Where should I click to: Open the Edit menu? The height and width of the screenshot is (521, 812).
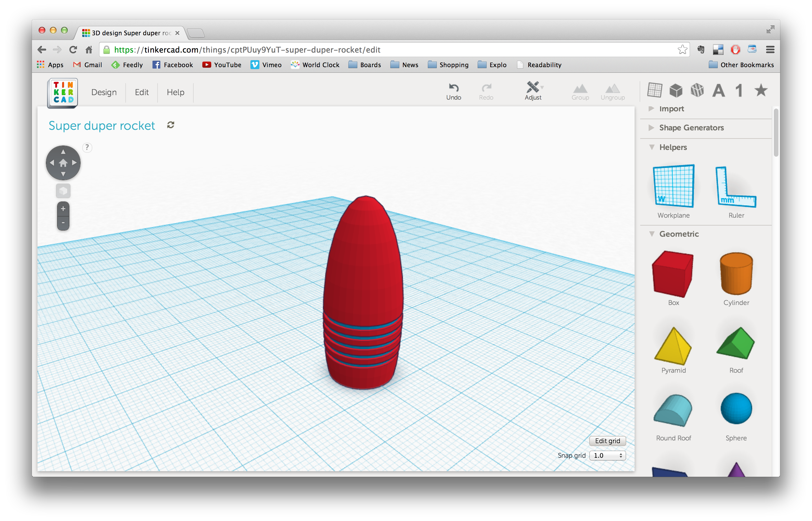tap(141, 92)
